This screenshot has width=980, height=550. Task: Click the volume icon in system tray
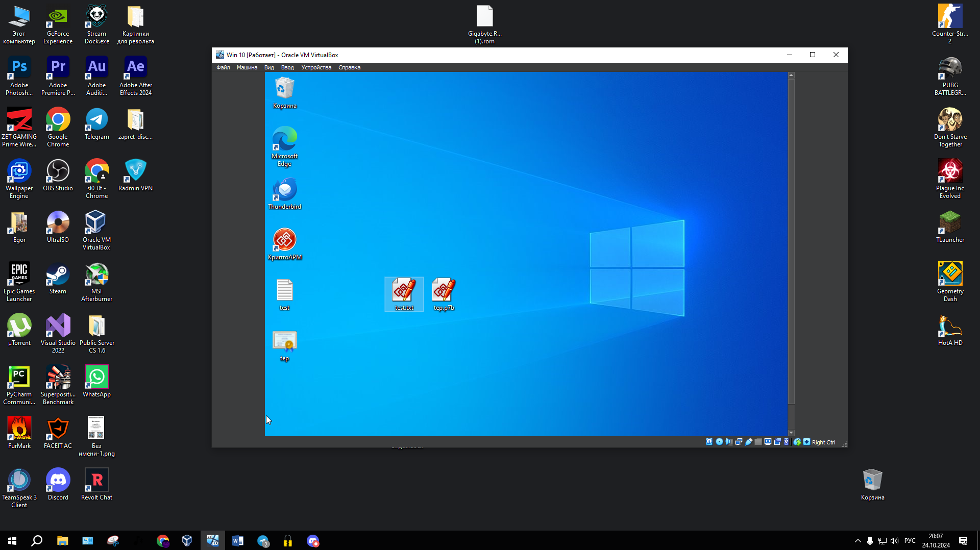pyautogui.click(x=894, y=541)
